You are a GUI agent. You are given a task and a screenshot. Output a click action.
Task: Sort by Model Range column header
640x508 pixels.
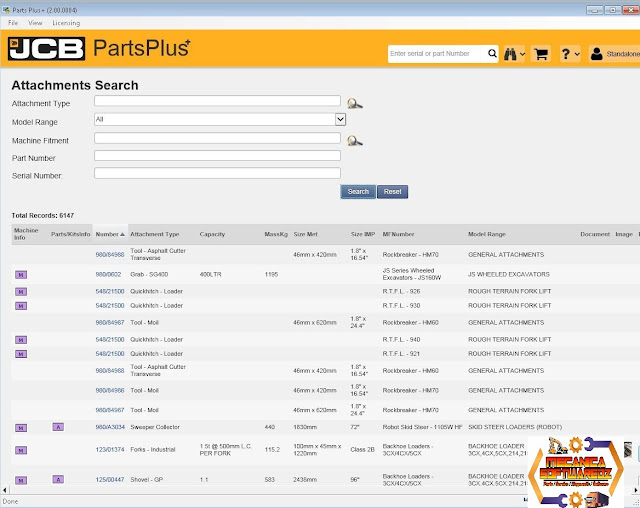(x=487, y=234)
